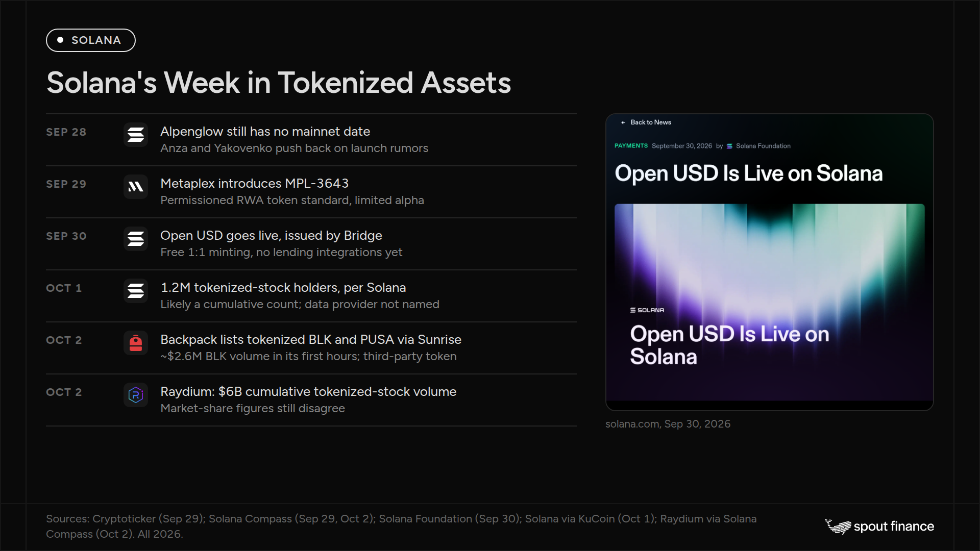980x551 pixels.
Task: Click Permissioned RWA token standard subtitle
Action: click(x=292, y=201)
